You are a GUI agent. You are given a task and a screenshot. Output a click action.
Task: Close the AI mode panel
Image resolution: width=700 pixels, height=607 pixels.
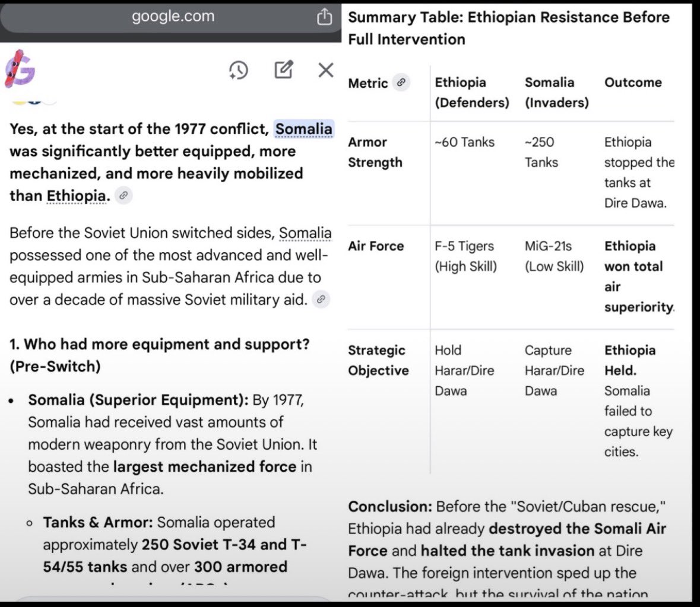click(x=326, y=70)
